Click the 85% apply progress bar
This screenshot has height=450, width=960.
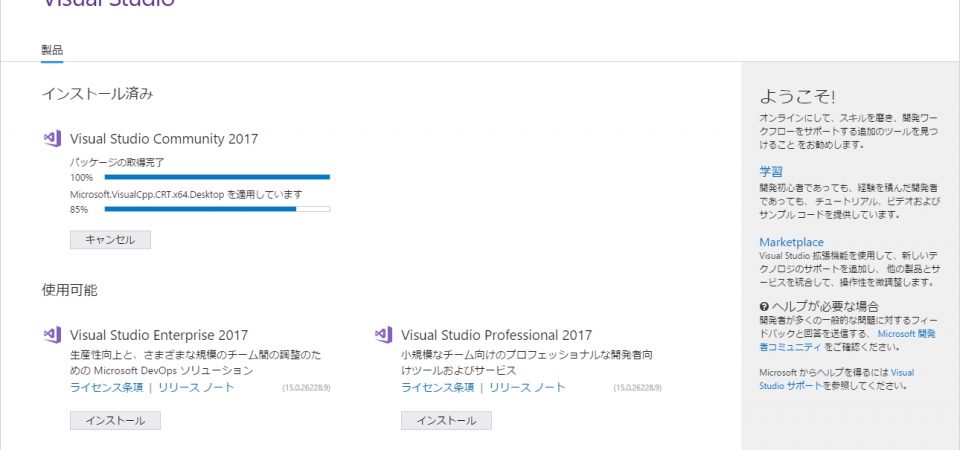pyautogui.click(x=217, y=209)
